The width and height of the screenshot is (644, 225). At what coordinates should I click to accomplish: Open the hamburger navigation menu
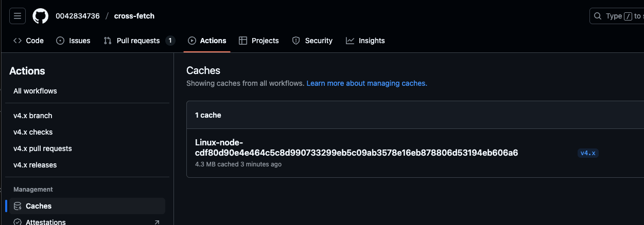tap(18, 16)
